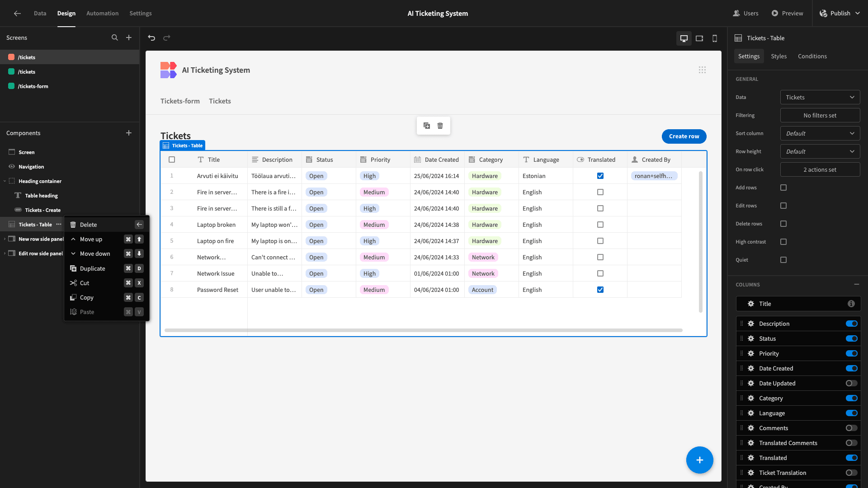This screenshot has width=868, height=488.
Task: Search screens with magnifier icon
Action: point(115,38)
